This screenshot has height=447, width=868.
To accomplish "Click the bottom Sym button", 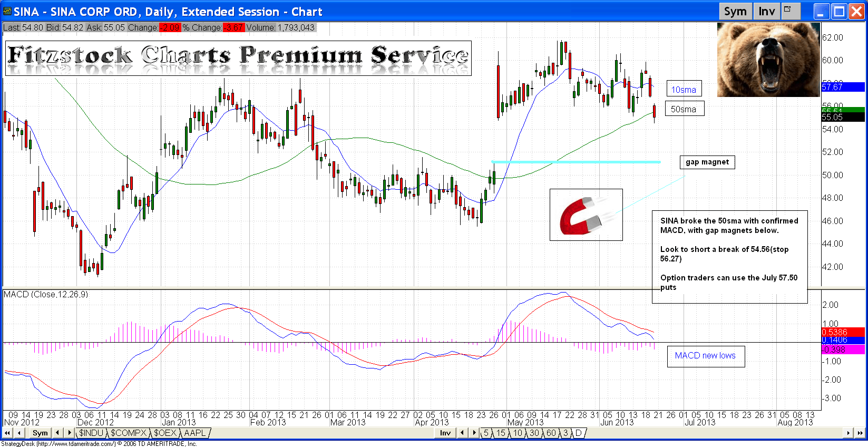I will pos(40,433).
